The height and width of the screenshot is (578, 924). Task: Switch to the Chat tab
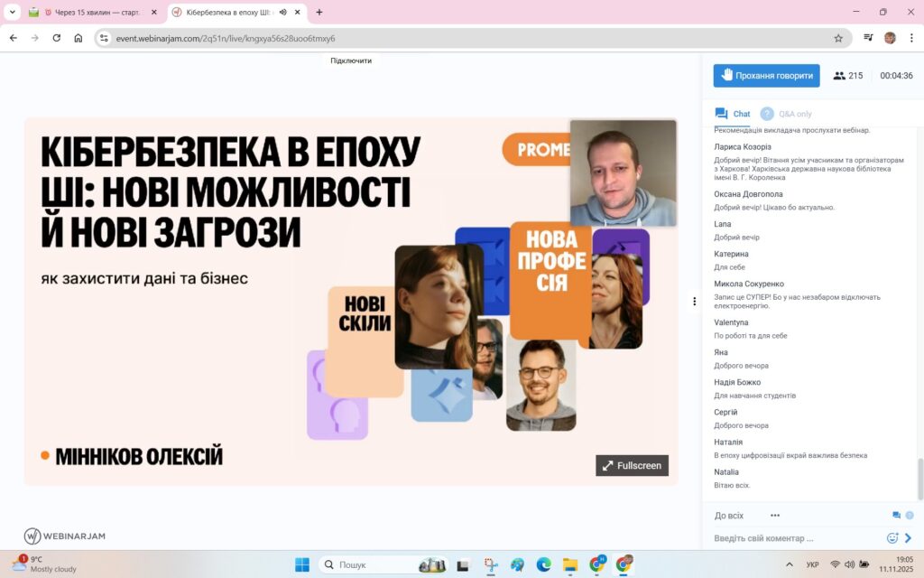coord(733,114)
